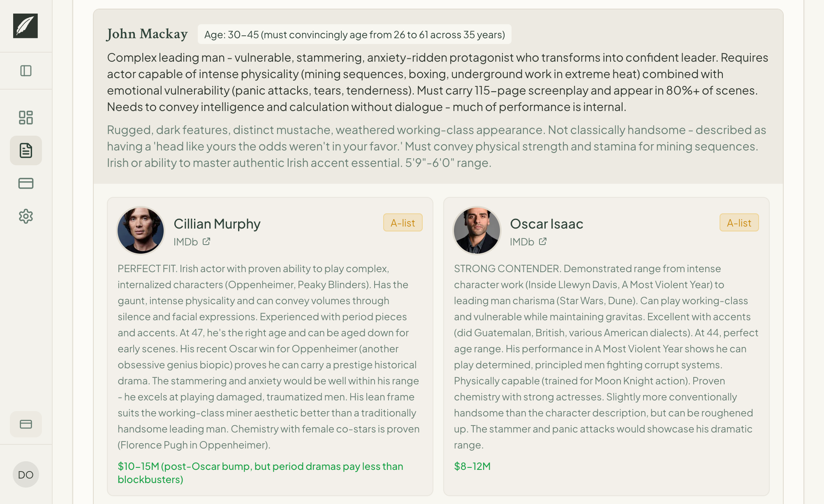This screenshot has width=824, height=504.
Task: Collapse the sidebar using the panel icon
Action: point(26,71)
